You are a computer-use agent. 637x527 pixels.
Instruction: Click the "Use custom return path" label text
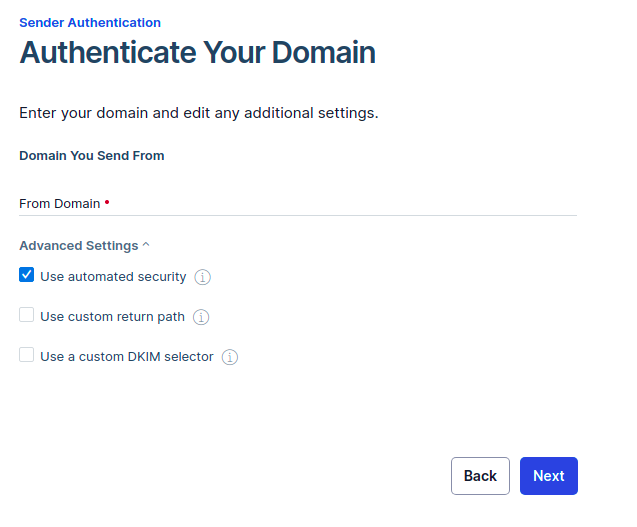pyautogui.click(x=112, y=316)
